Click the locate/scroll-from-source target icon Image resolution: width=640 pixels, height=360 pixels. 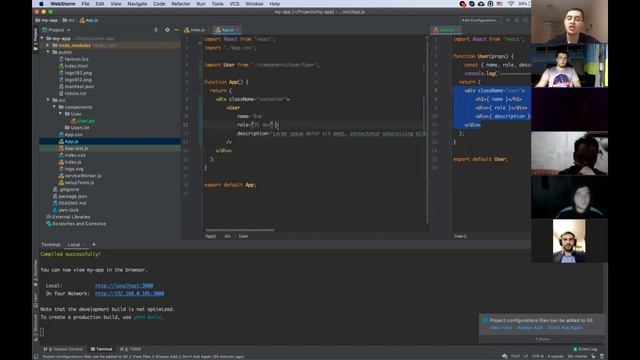(156, 30)
